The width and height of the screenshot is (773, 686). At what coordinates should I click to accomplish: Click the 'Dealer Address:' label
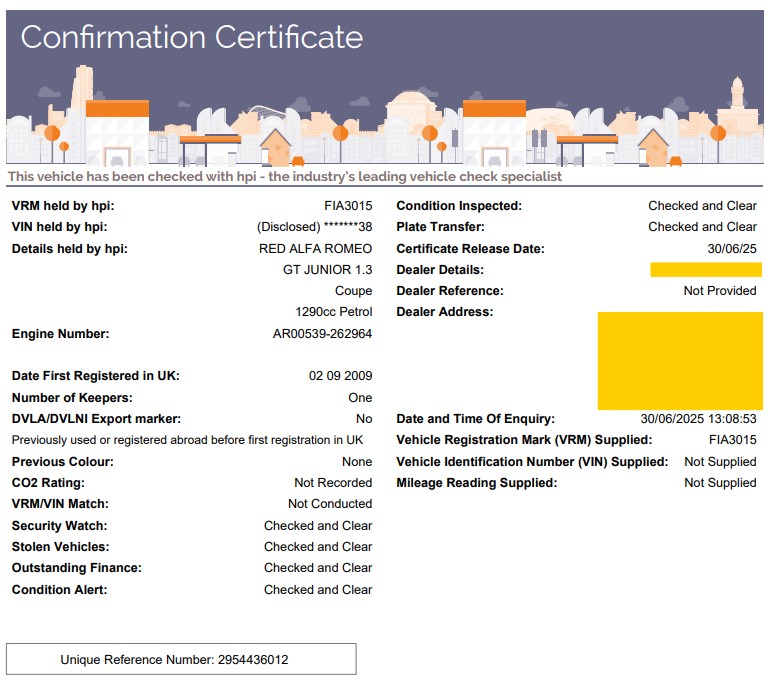(x=445, y=312)
